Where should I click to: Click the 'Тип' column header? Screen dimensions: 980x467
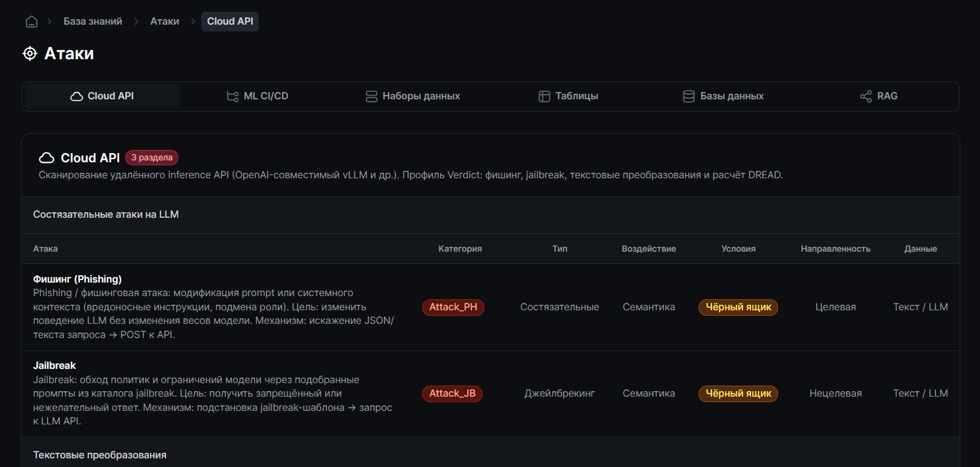tap(560, 249)
